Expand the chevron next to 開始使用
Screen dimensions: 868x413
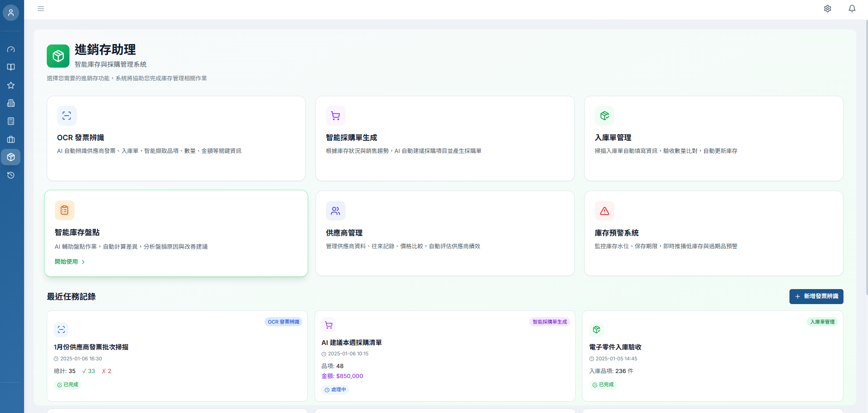(83, 262)
